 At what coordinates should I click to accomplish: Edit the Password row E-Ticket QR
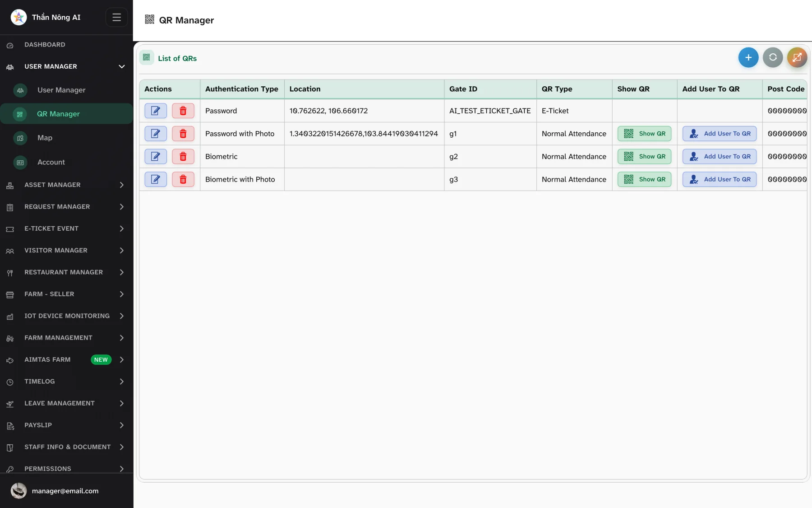click(156, 111)
